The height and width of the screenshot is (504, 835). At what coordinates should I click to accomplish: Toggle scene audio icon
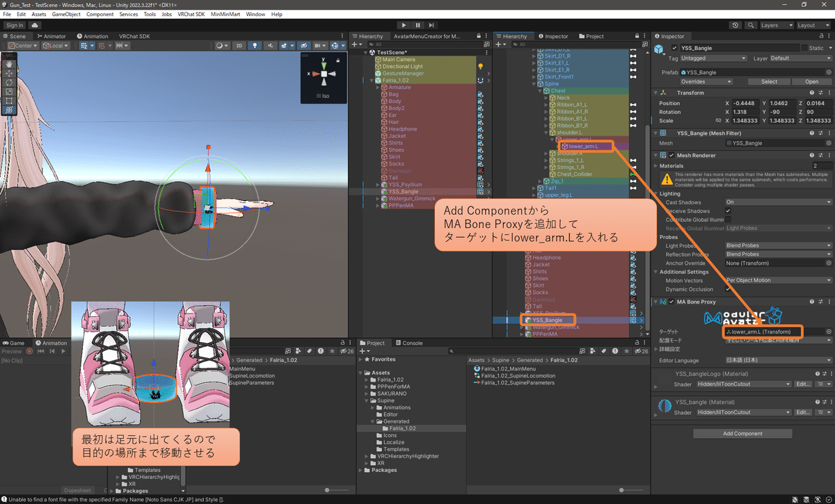(271, 46)
